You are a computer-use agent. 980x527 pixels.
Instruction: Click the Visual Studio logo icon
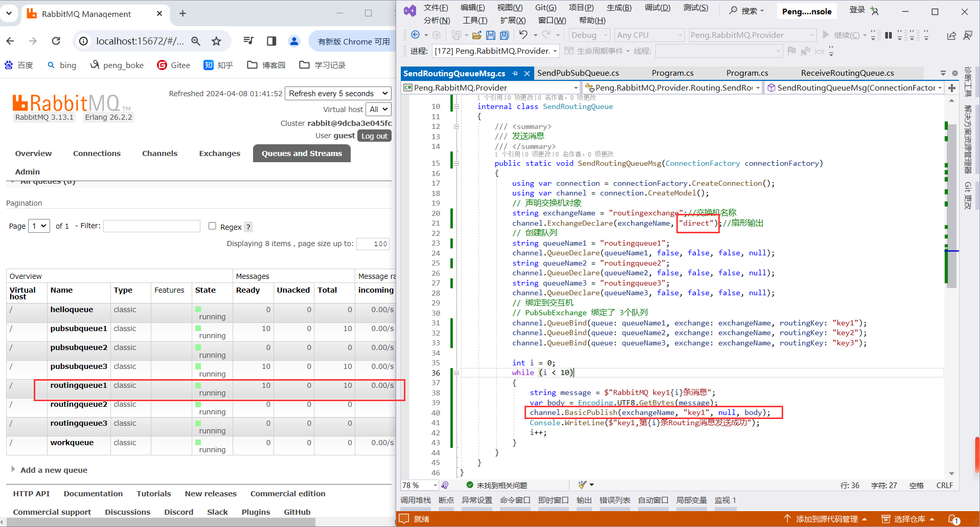(410, 11)
